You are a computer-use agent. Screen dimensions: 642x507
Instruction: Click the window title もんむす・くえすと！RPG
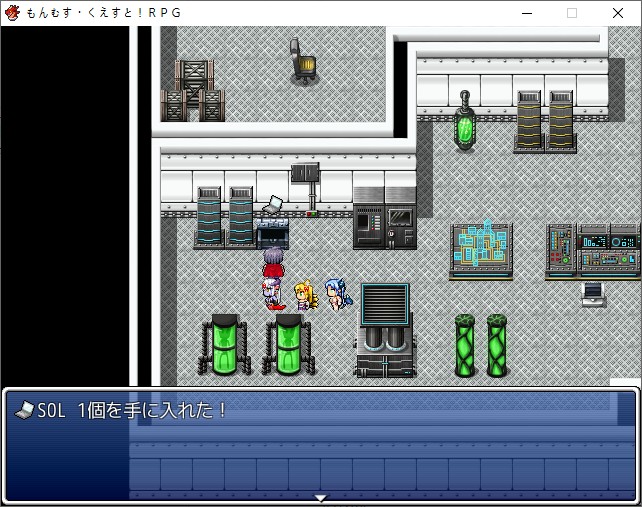(104, 13)
